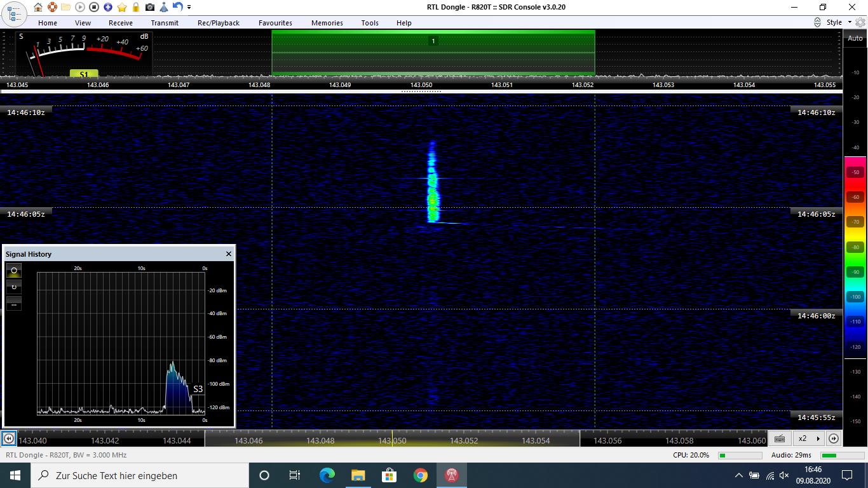Click the blue cone figure icon

click(164, 7)
